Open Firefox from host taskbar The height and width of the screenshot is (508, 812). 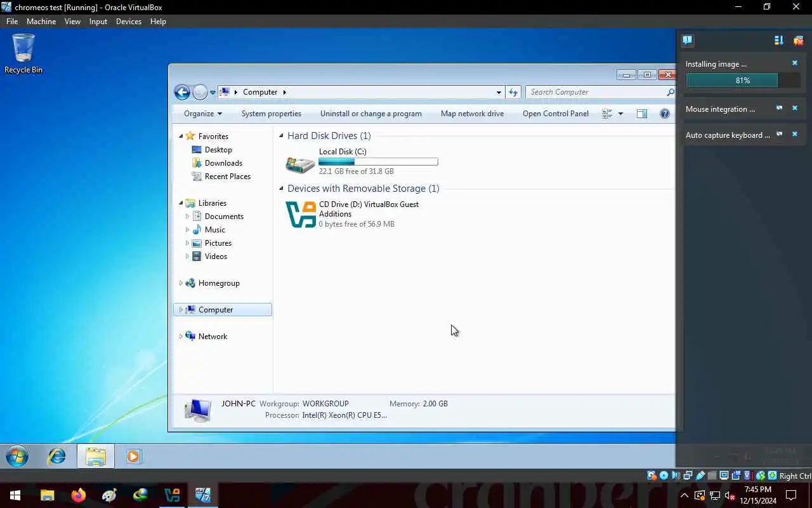pyautogui.click(x=79, y=495)
